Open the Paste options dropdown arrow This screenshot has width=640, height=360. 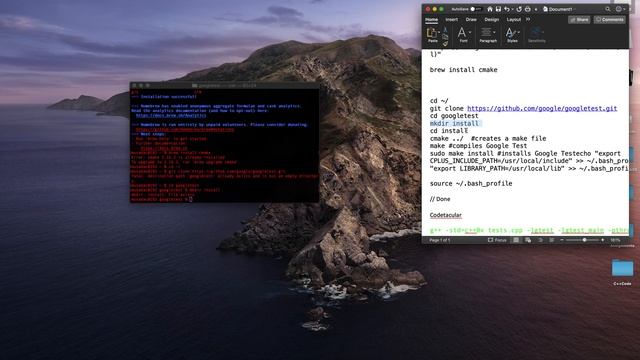coord(439,32)
